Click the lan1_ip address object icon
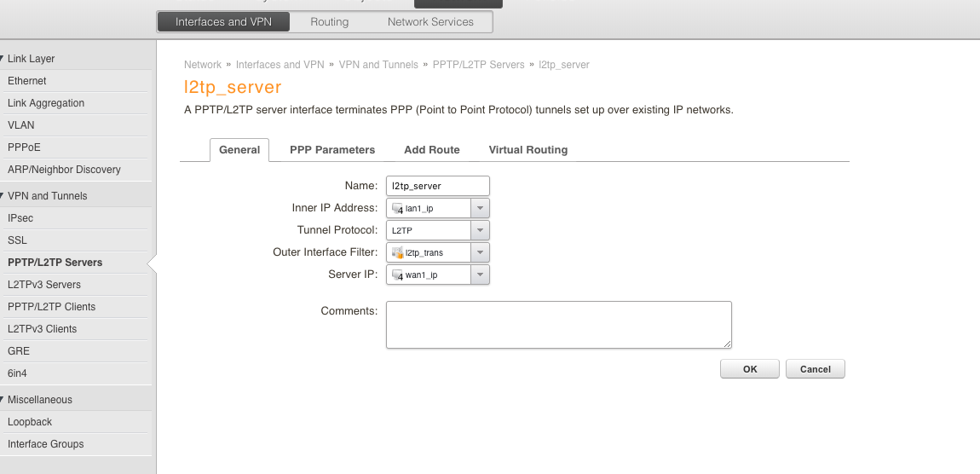 pos(397,208)
